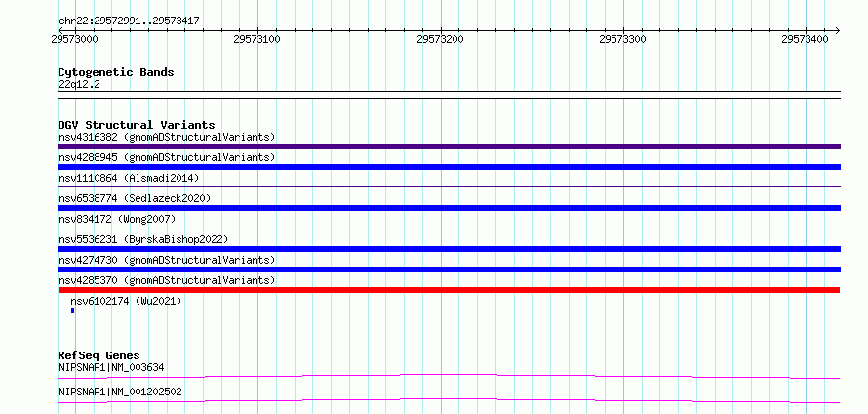Open NIPSNAP1|NM_003634 gene label
The height and width of the screenshot is (414, 868).
tap(111, 367)
